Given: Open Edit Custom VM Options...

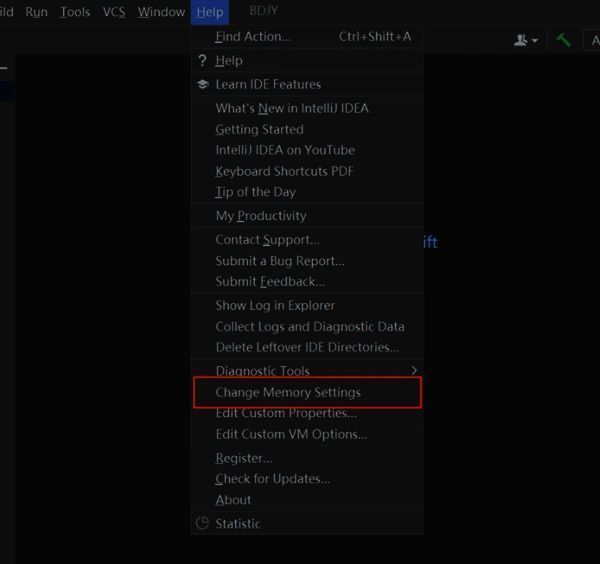Looking at the screenshot, I should point(307,434).
